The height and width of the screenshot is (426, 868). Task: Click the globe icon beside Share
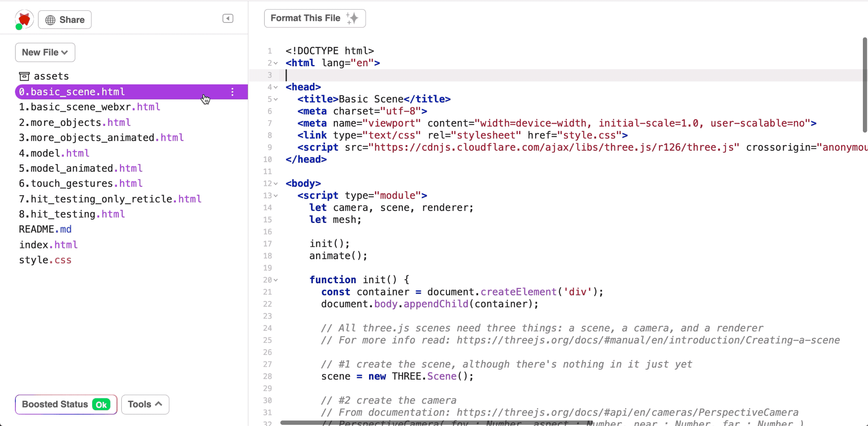[50, 19]
